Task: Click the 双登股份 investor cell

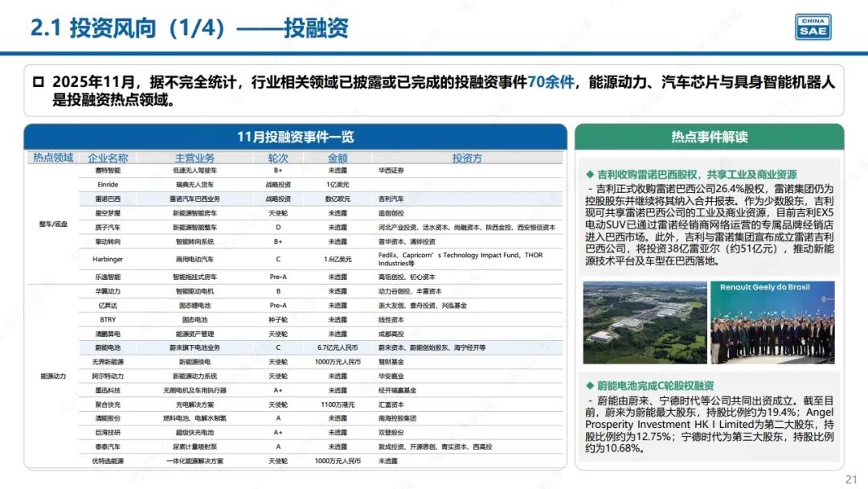Action: (391, 433)
